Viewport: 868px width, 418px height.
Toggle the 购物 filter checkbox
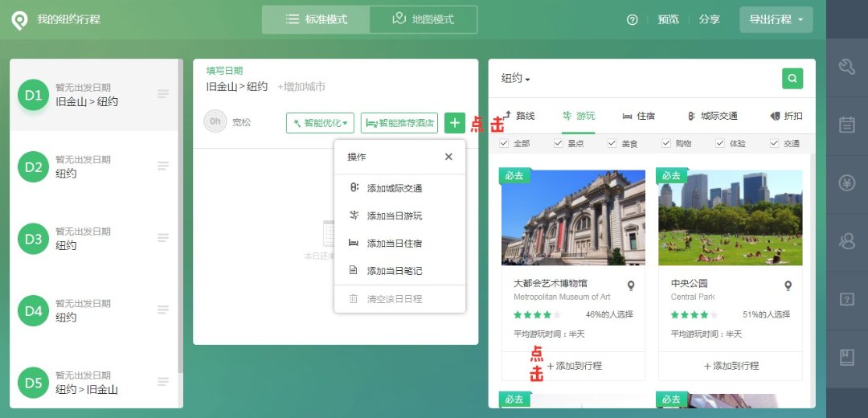click(x=666, y=143)
